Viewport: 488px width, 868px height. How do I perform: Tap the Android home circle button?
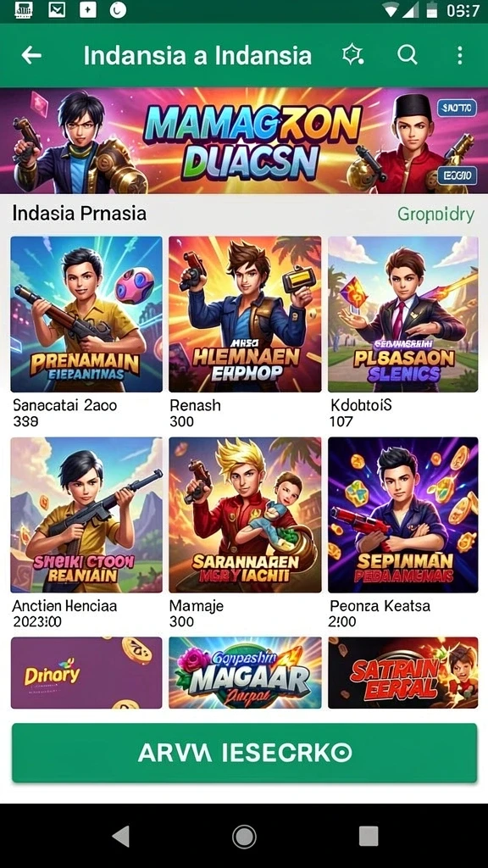pyautogui.click(x=244, y=836)
